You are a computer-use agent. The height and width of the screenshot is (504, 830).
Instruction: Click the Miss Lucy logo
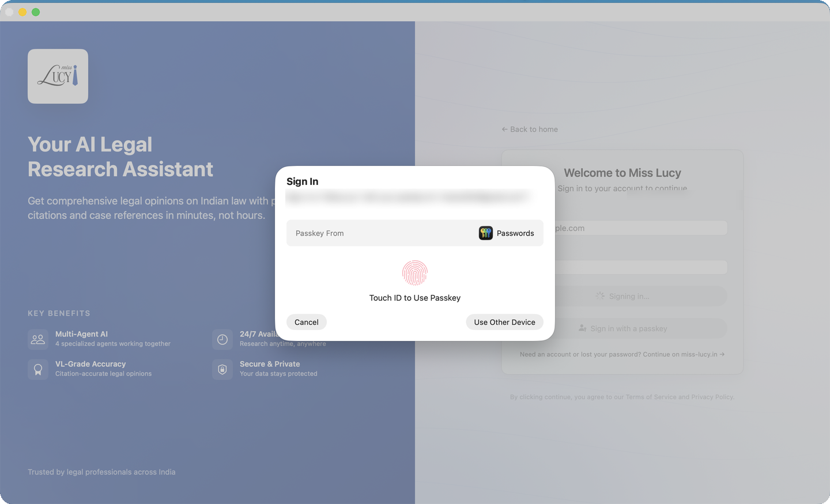(58, 76)
